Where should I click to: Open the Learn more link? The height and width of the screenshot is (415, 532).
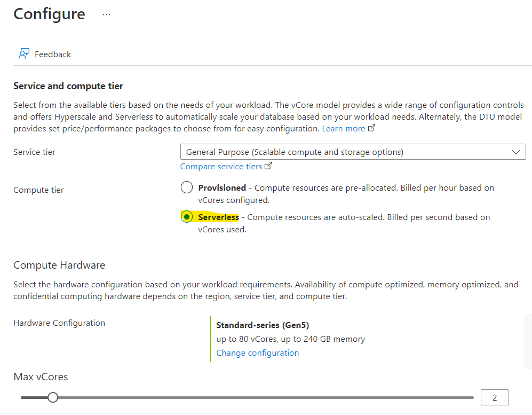(x=343, y=129)
